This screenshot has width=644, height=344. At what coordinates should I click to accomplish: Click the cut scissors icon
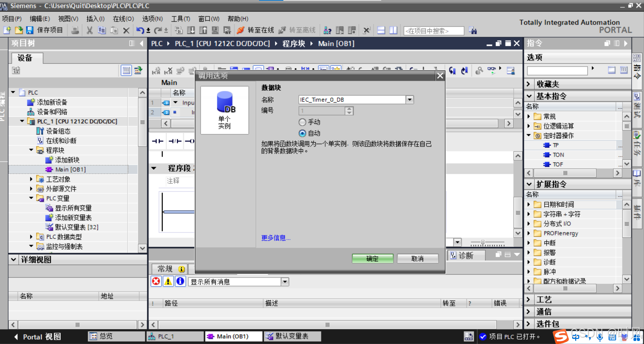tap(89, 30)
